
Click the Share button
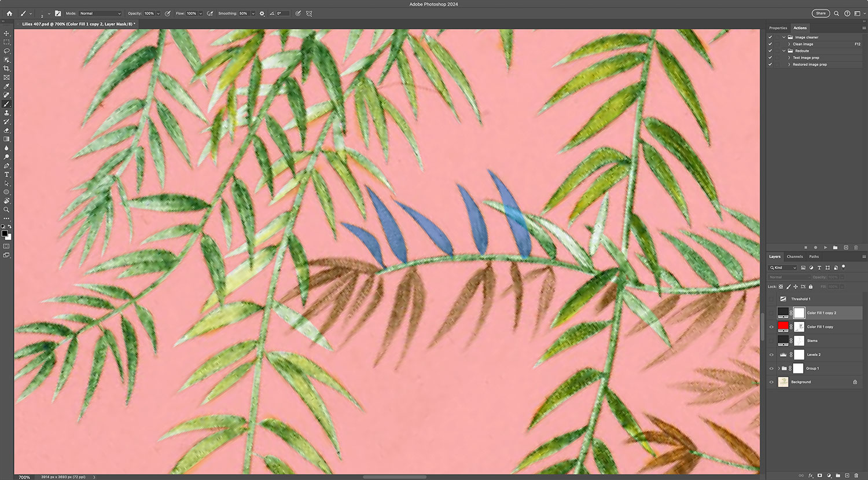pos(821,13)
